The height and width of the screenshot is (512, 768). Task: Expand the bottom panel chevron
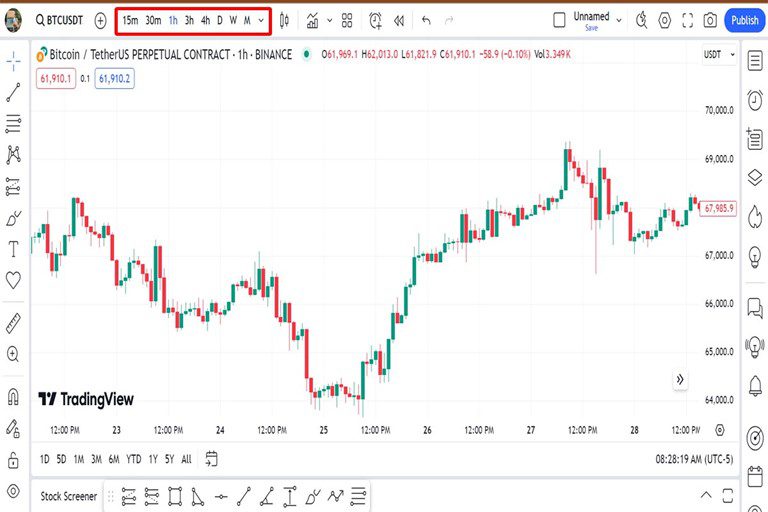[x=706, y=495]
